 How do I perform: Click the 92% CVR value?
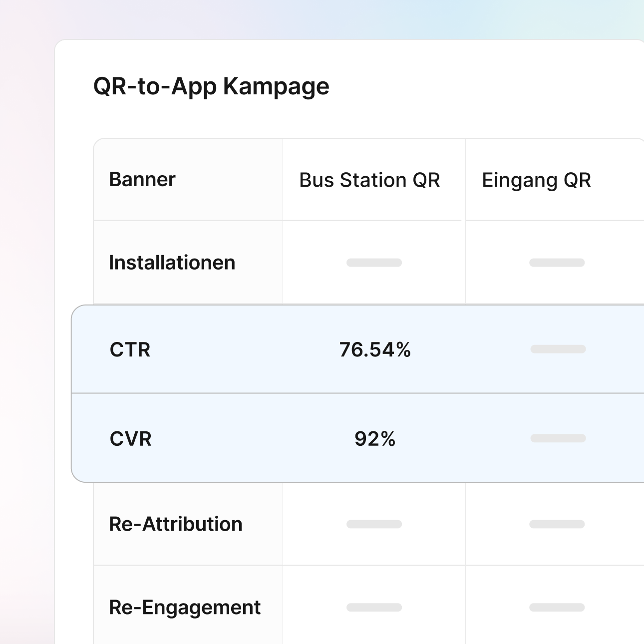(x=375, y=439)
